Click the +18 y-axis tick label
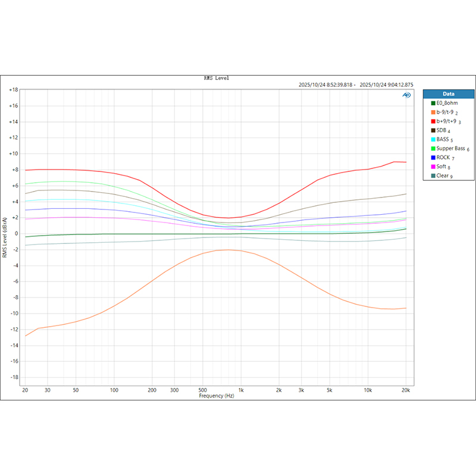 [x=13, y=90]
